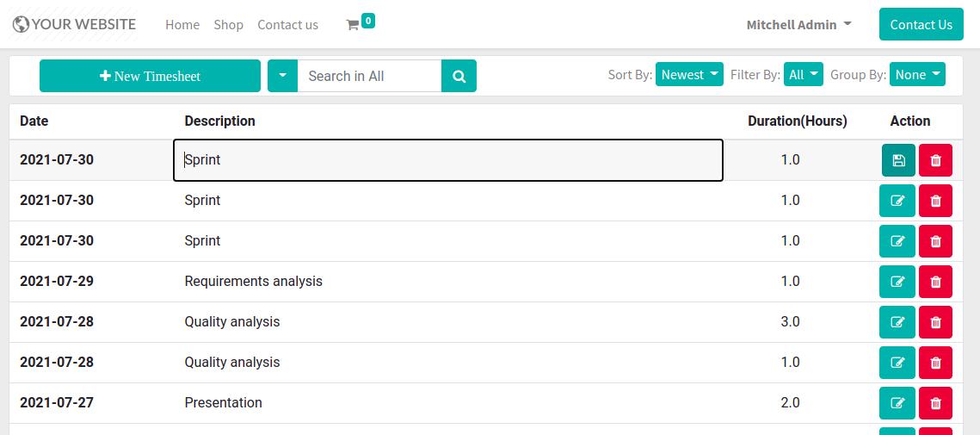Edit the 3.0 hour Quality analysis entry
980x435 pixels.
tap(897, 321)
